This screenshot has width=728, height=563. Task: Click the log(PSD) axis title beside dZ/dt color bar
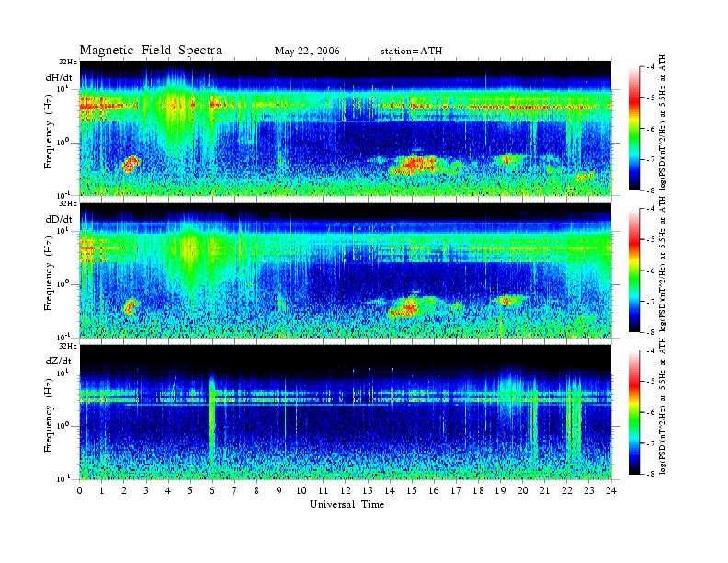[662, 406]
